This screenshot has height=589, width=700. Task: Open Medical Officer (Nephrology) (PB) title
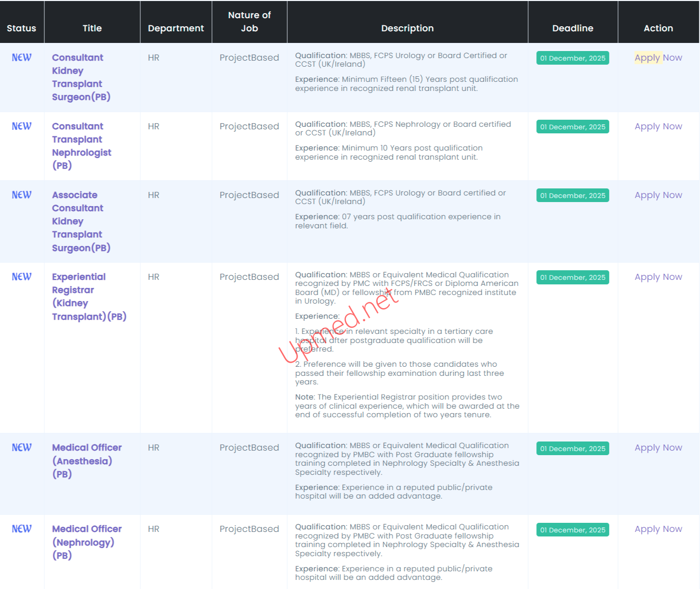pos(86,542)
